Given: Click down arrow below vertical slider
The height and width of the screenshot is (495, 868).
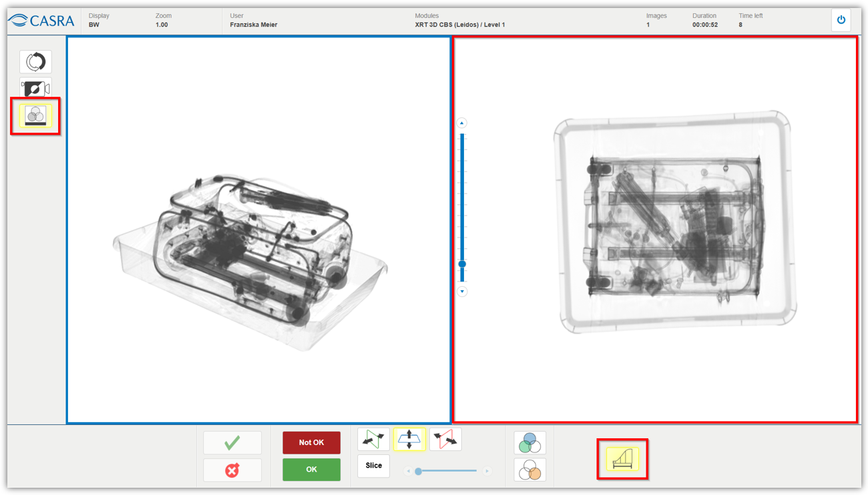Looking at the screenshot, I should click(461, 292).
